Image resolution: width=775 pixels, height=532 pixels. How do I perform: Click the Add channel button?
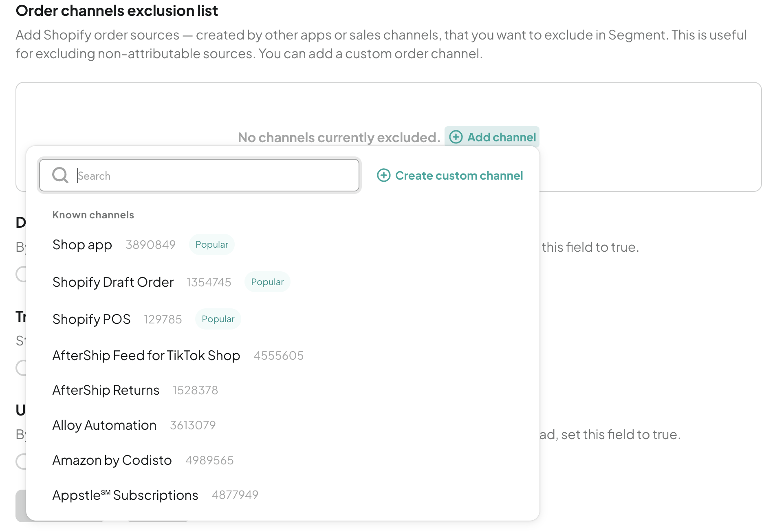(x=492, y=137)
